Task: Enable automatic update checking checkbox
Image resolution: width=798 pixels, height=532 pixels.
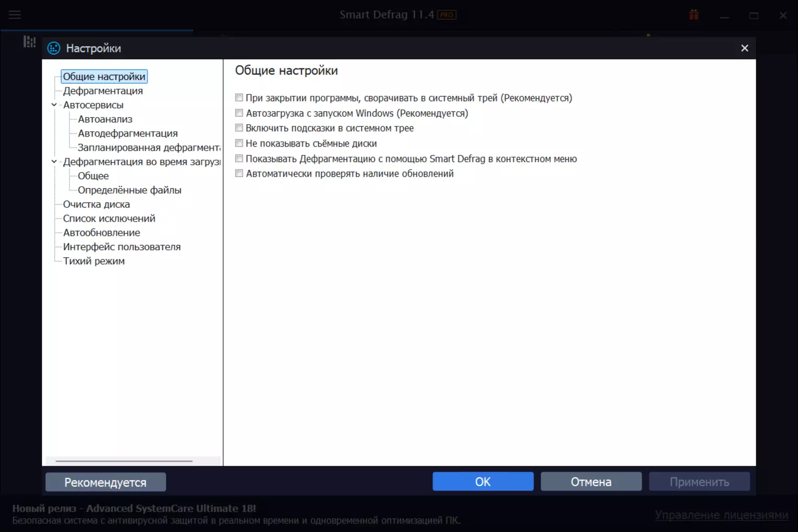Action: pos(239,173)
